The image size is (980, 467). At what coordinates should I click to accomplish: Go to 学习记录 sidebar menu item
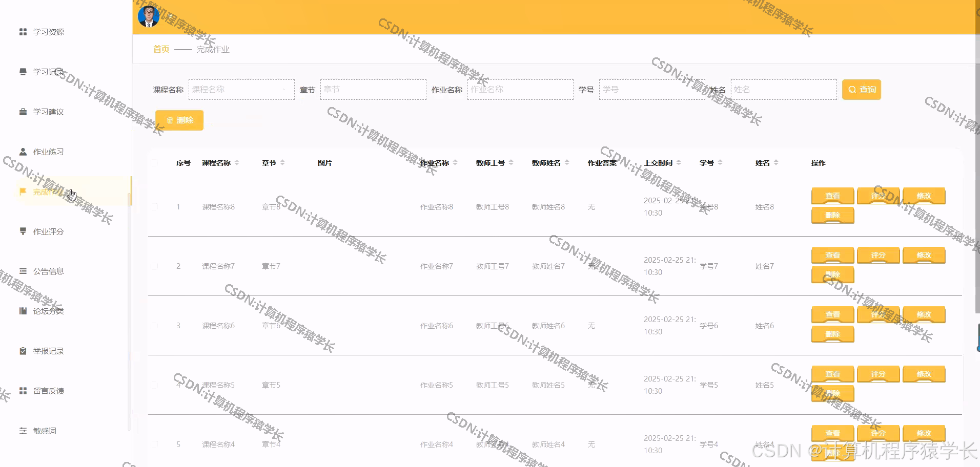coord(49,72)
